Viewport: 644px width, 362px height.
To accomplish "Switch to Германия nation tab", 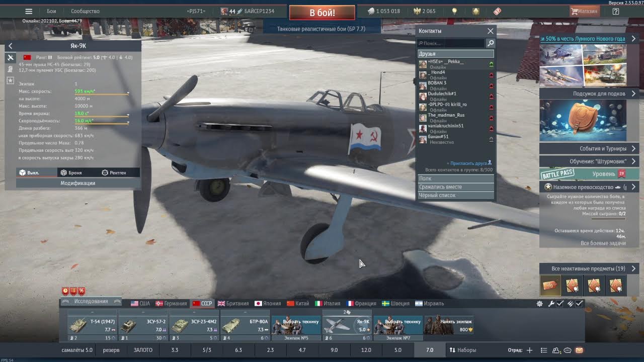I will click(x=171, y=304).
